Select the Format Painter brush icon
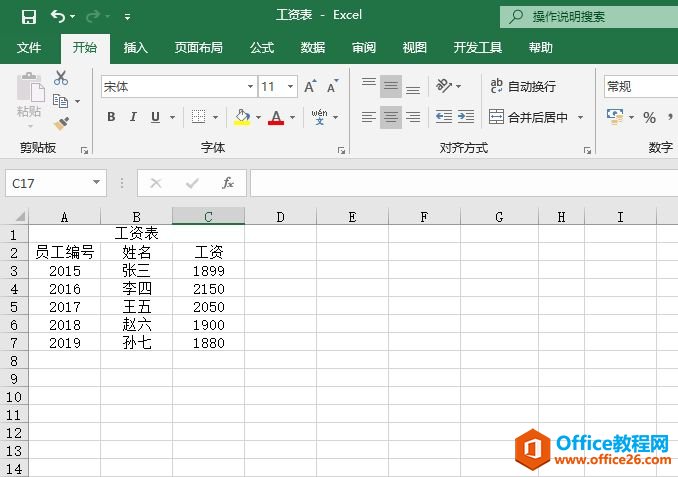This screenshot has width=678, height=477. pyautogui.click(x=61, y=124)
